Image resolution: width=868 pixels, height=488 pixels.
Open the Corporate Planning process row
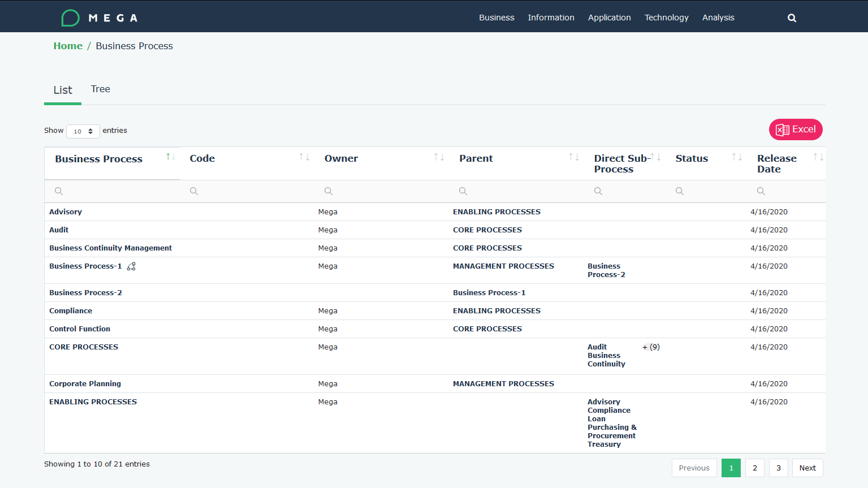coord(85,384)
